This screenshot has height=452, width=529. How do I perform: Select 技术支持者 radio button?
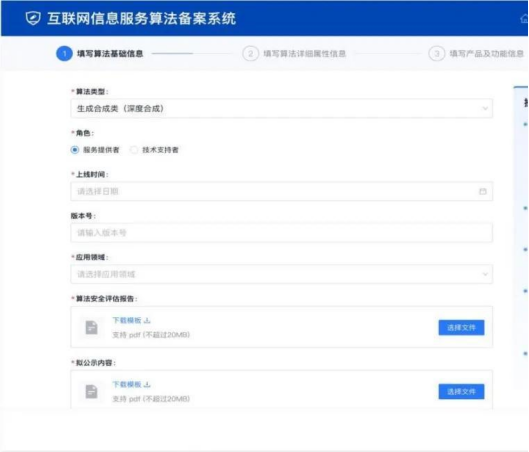(134, 150)
